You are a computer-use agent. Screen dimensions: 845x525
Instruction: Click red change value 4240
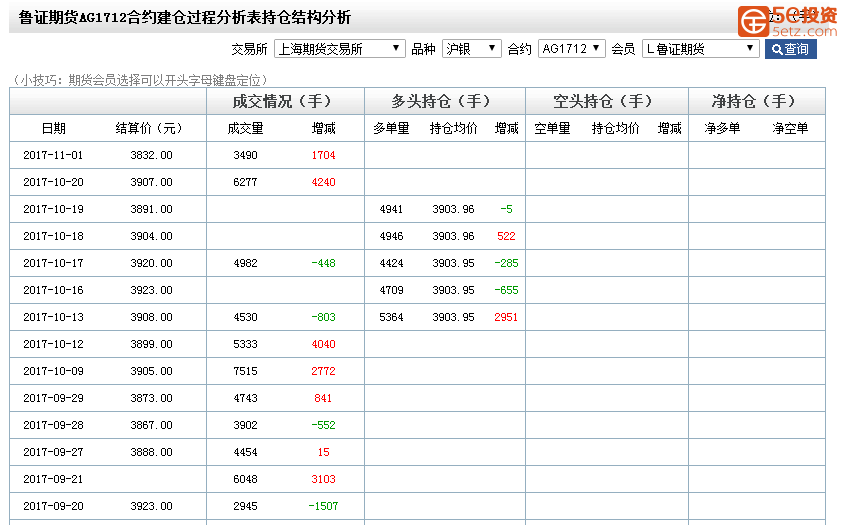pos(323,182)
